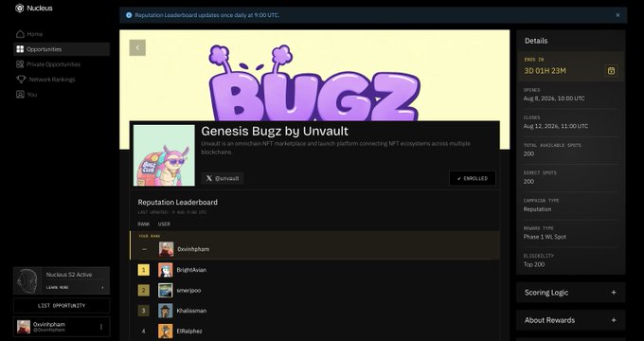644x341 pixels.
Task: Click the info icon in the banner
Action: click(129, 15)
